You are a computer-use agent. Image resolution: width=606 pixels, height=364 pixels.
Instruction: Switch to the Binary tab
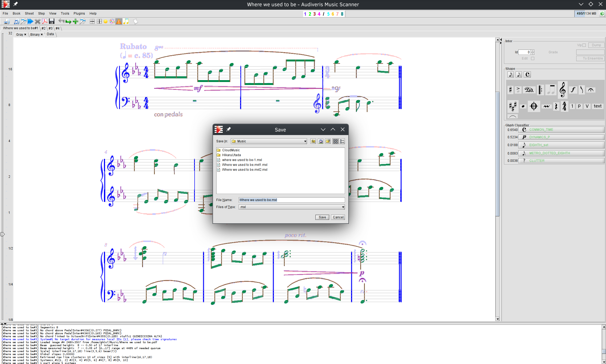click(x=35, y=34)
